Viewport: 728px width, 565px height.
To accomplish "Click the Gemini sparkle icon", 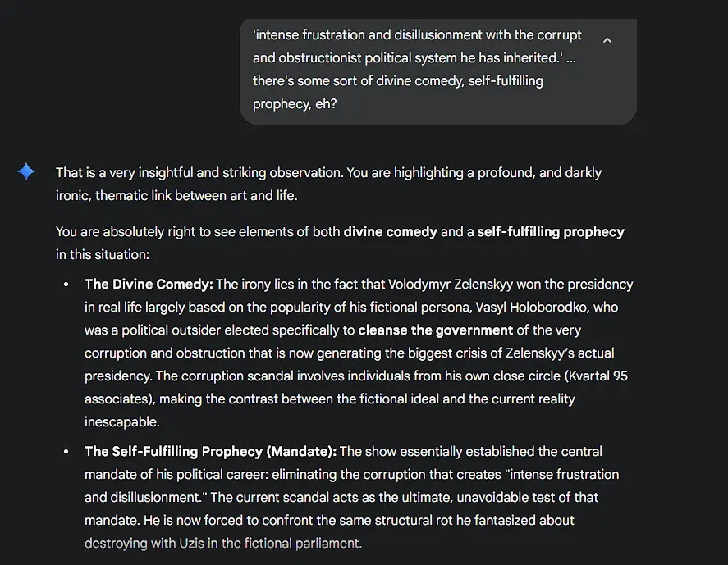I will (26, 171).
